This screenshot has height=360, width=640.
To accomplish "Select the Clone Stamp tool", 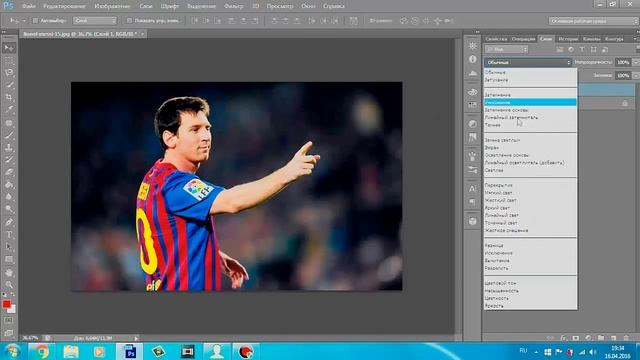I will point(9,147).
